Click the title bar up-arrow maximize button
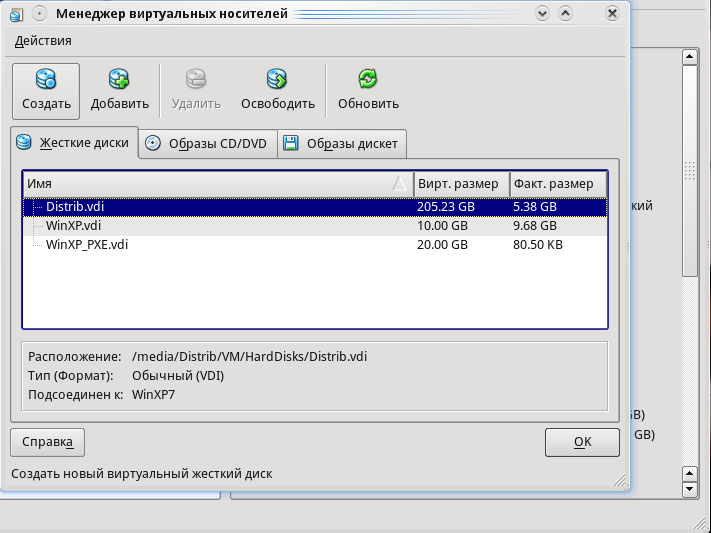This screenshot has width=711, height=533. 565,13
